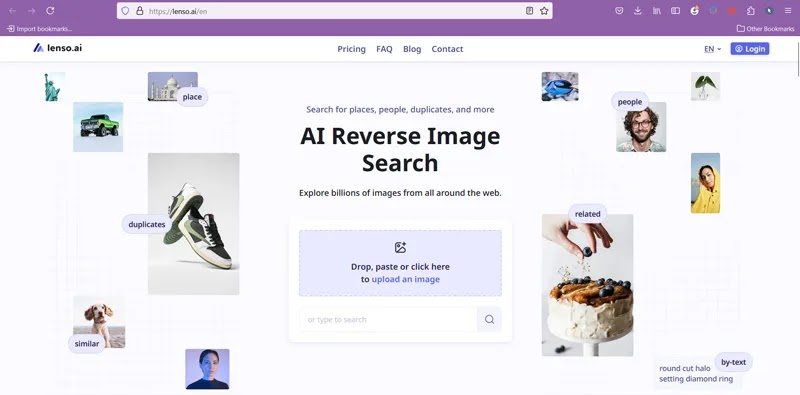The width and height of the screenshot is (800, 395).
Task: Click Import bookmarks in the bookmarks bar
Action: pyautogui.click(x=39, y=29)
